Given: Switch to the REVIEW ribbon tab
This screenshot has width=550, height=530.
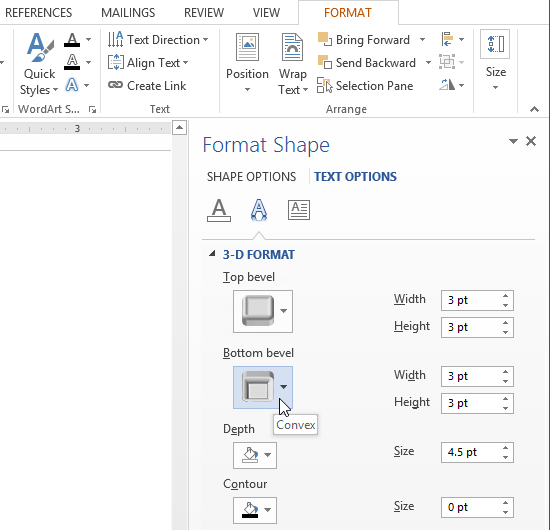Looking at the screenshot, I should pos(204,13).
